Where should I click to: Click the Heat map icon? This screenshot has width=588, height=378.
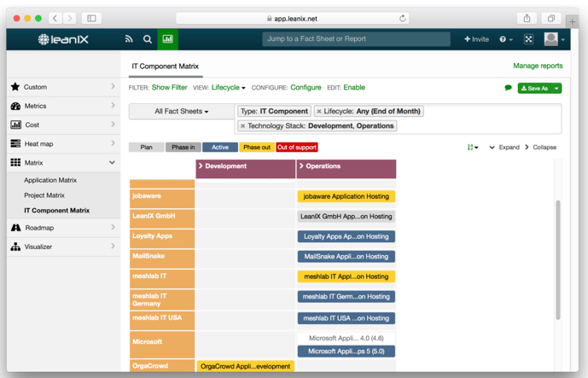[x=15, y=143]
